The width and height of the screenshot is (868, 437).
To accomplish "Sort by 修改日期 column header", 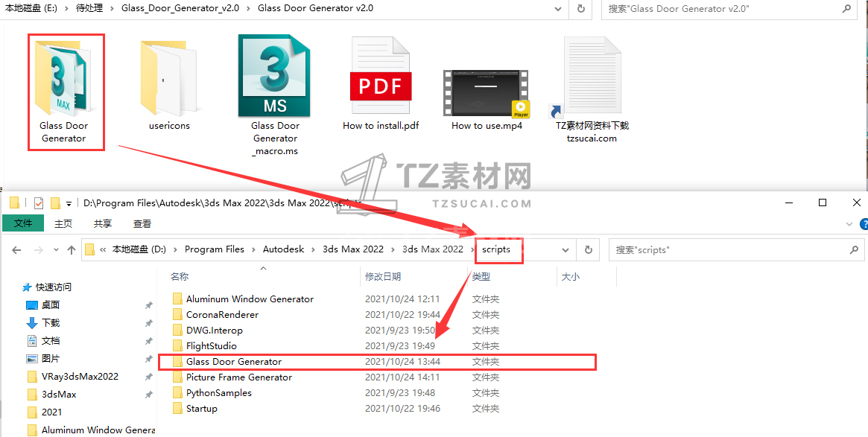I will [x=382, y=277].
